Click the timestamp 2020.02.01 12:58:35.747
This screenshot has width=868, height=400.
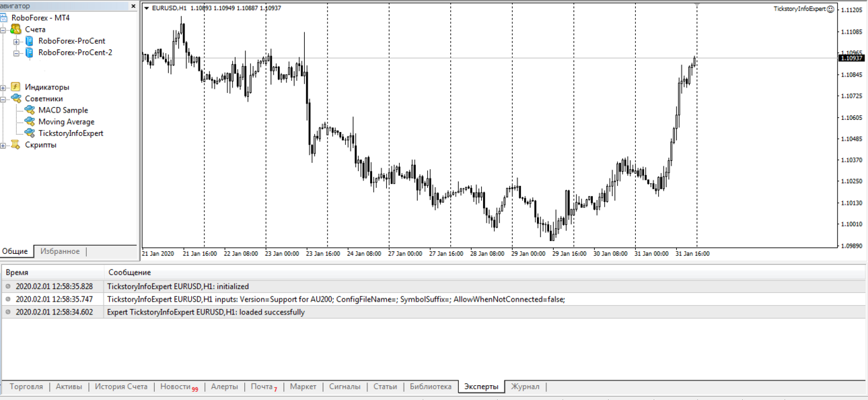pyautogui.click(x=55, y=299)
